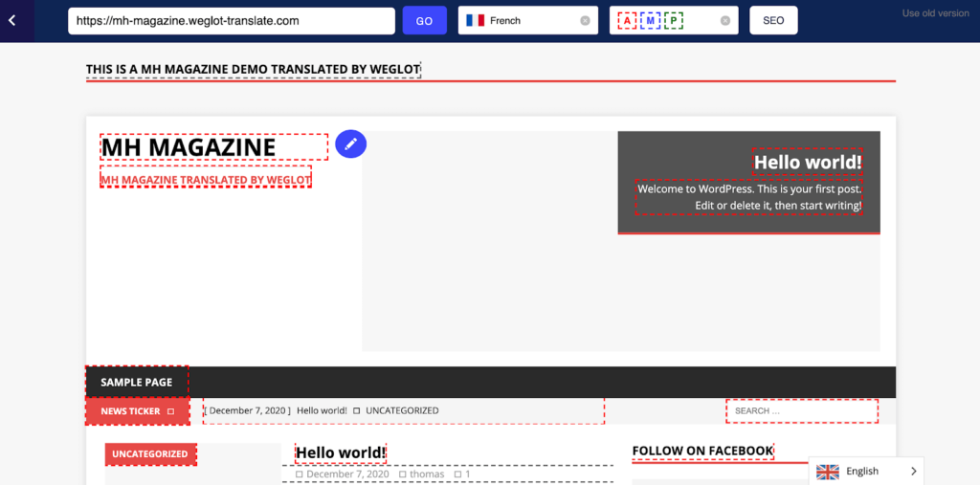Screen dimensions: 980x485
Task: Click the Search field on the site
Action: click(x=802, y=411)
